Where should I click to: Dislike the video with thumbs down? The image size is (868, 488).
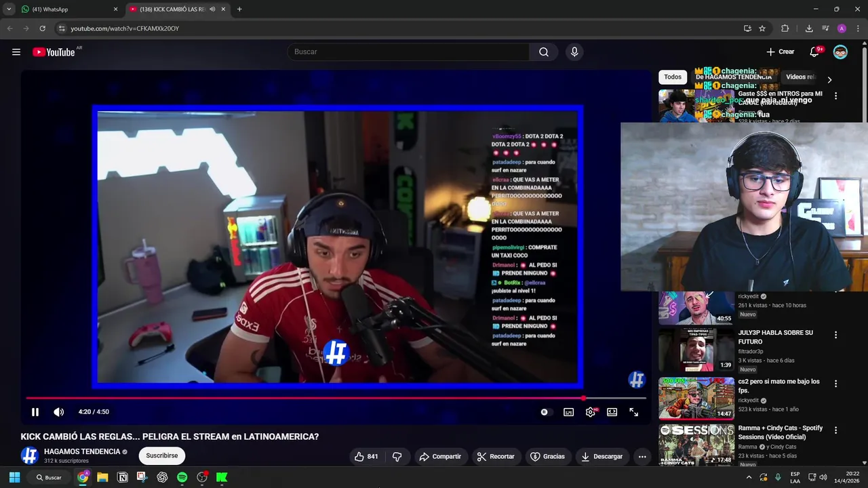[x=397, y=457]
